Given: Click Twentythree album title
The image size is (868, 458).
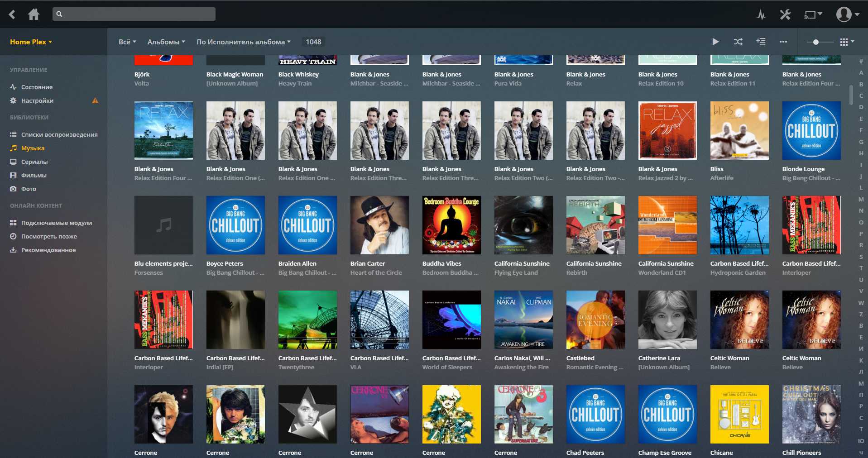Looking at the screenshot, I should tap(296, 367).
